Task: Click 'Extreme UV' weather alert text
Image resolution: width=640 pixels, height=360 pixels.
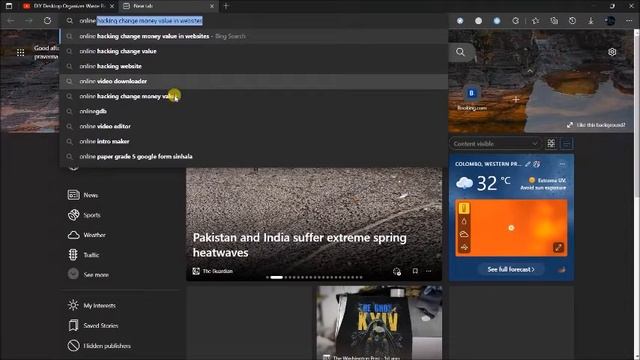Action: pyautogui.click(x=551, y=180)
